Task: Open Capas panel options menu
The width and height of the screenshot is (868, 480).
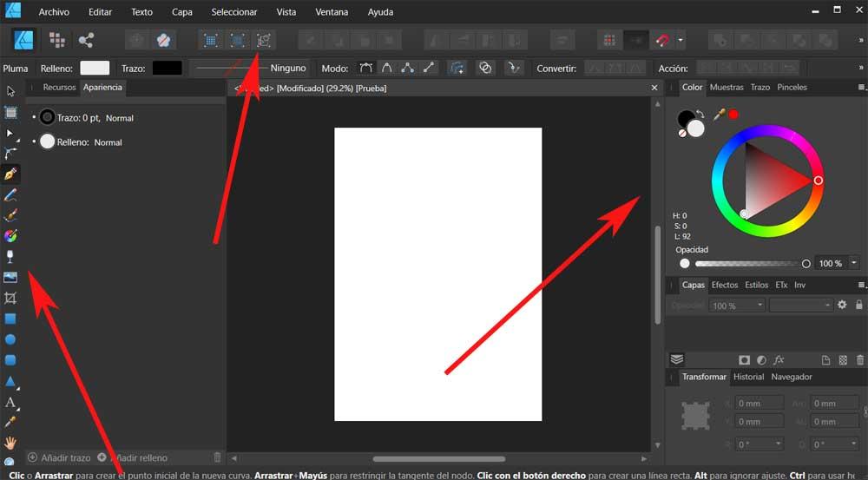Action: click(x=861, y=285)
